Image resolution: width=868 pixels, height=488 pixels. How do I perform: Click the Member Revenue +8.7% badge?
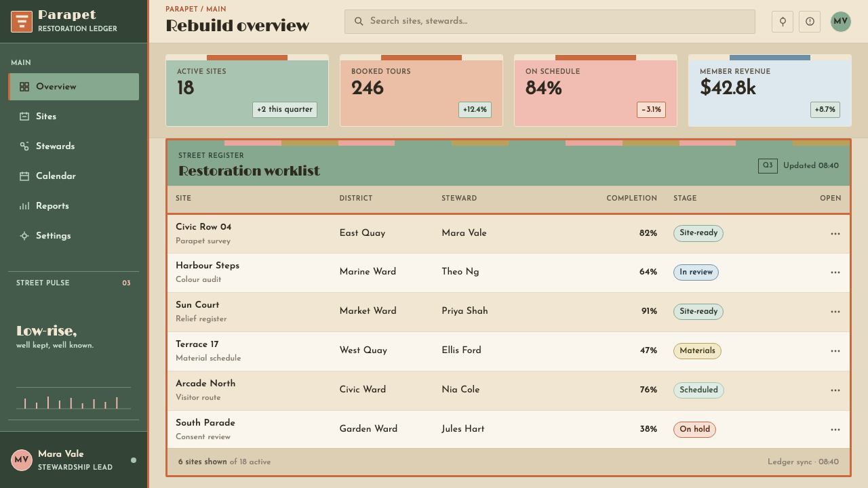point(825,110)
